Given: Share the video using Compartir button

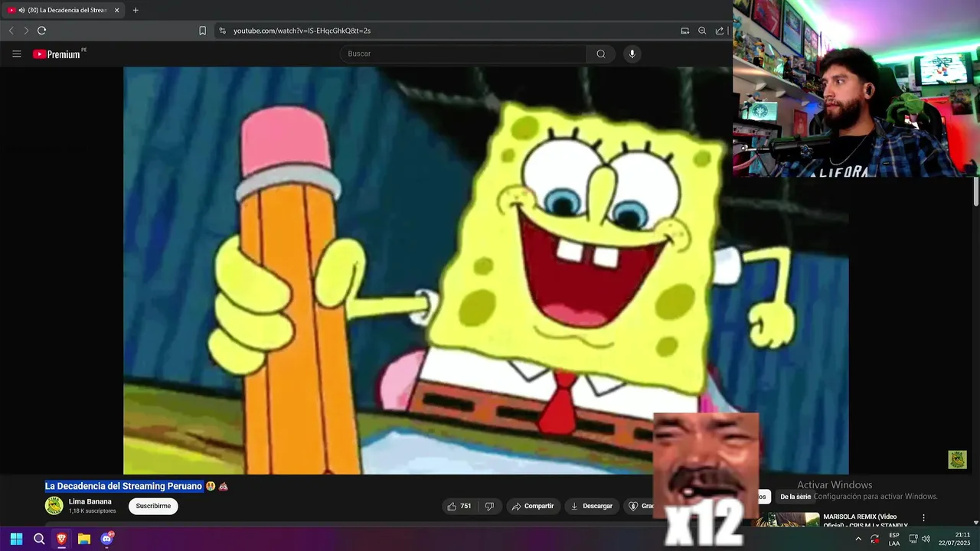Looking at the screenshot, I should (x=533, y=506).
